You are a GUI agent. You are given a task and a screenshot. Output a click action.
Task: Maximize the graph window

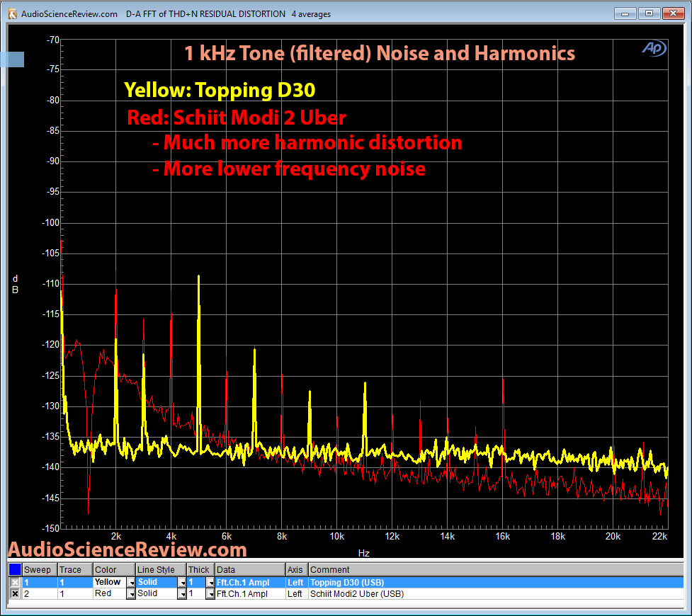pos(649,13)
